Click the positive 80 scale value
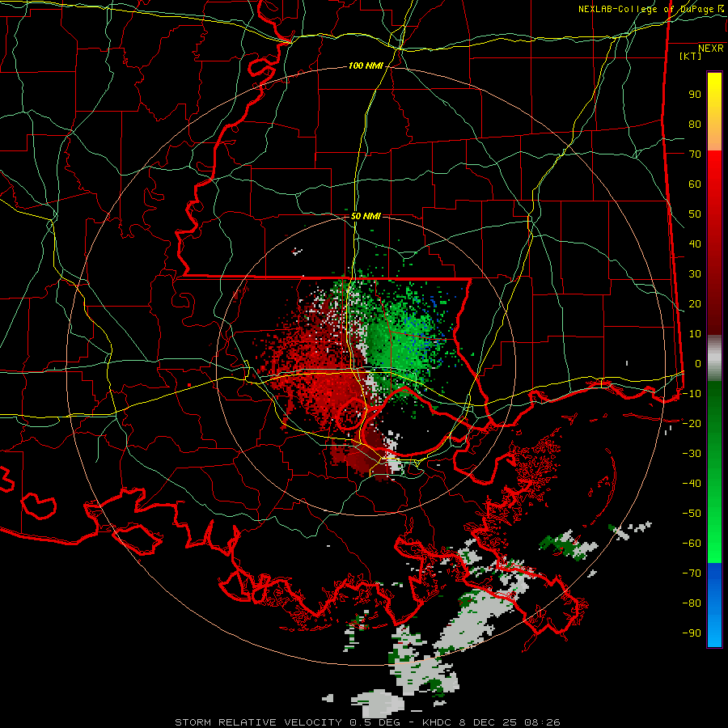This screenshot has height=728, width=728. (695, 124)
